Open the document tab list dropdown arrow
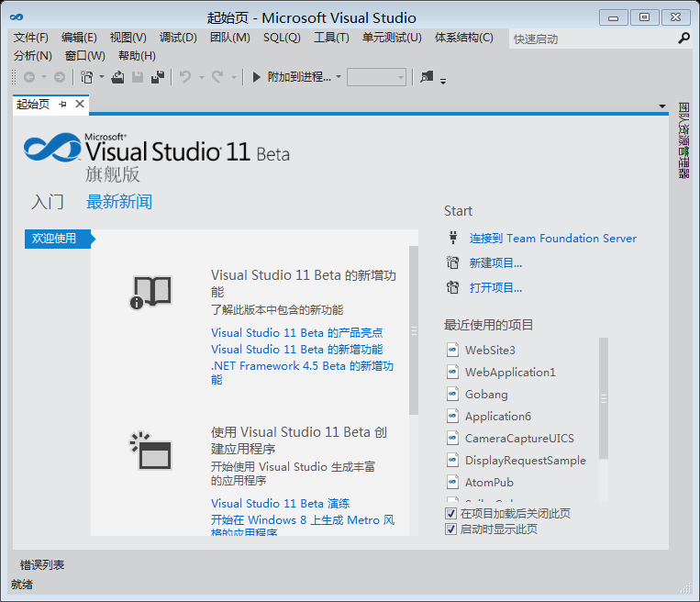700x602 pixels. click(x=662, y=106)
